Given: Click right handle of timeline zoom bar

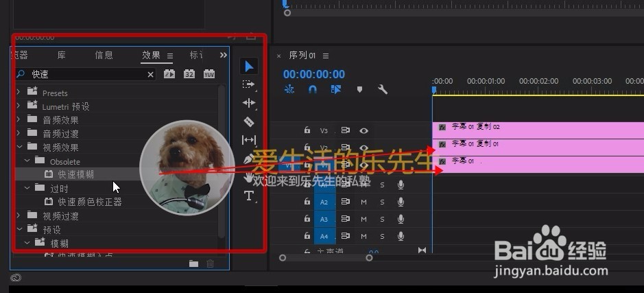Looking at the screenshot, I should [x=369, y=257].
